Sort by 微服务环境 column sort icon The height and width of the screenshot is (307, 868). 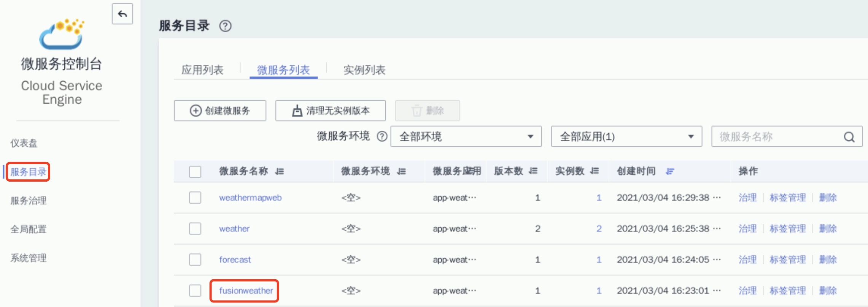pos(401,171)
